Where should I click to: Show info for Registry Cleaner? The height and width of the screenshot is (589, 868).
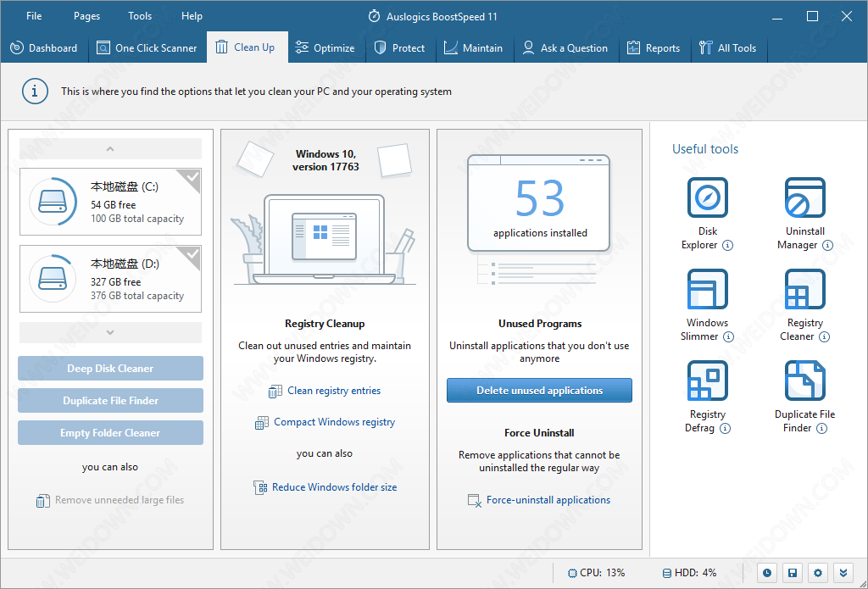[824, 336]
